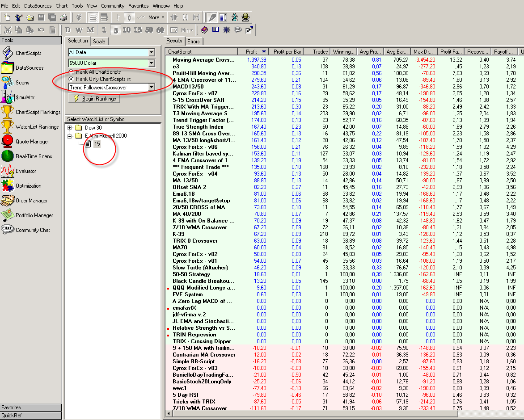Click the expand bar spacing icon
Viewport: 524px width, 420px height.
pyautogui.click(x=196, y=17)
